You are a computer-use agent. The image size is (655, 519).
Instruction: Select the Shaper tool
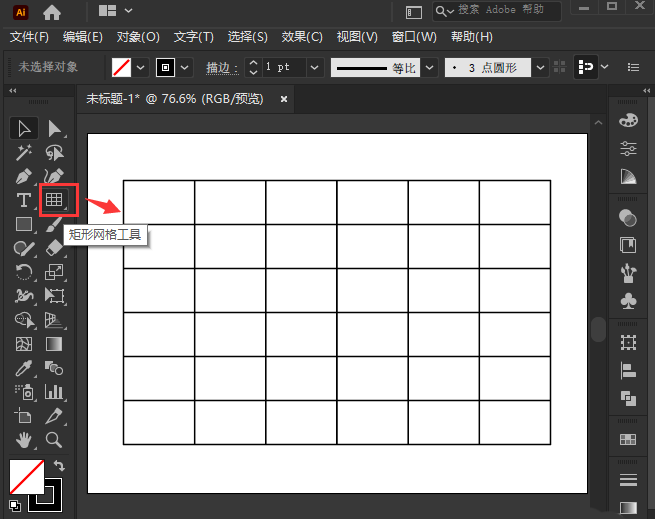click(24, 249)
